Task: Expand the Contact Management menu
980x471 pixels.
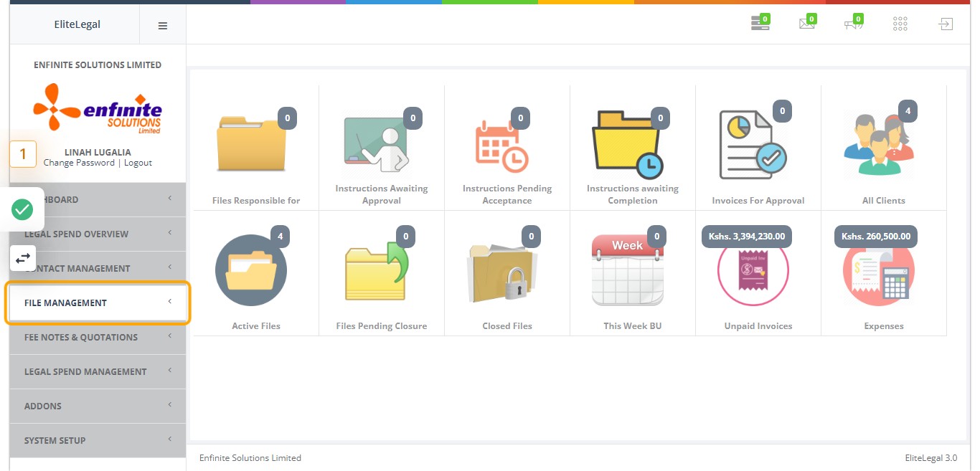Action: coord(98,268)
